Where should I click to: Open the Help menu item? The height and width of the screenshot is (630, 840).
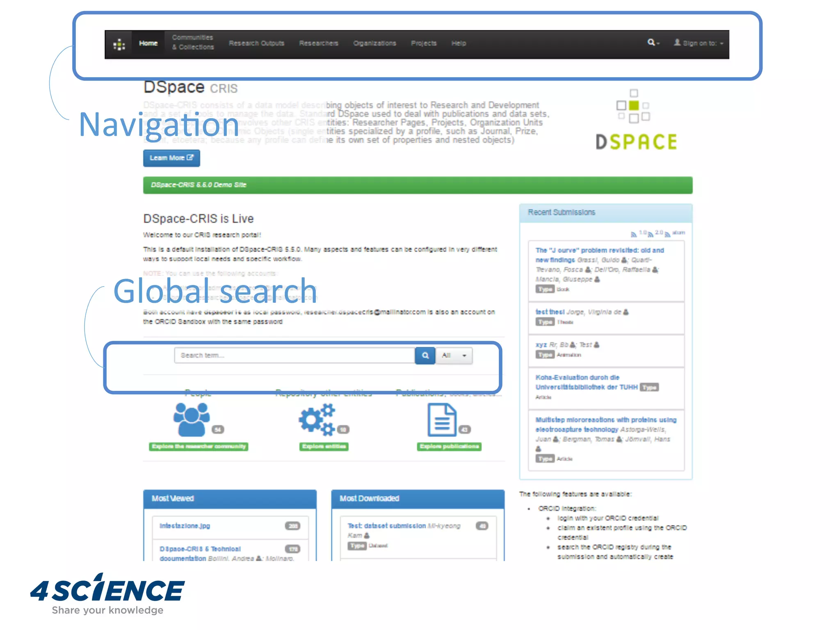(x=459, y=43)
